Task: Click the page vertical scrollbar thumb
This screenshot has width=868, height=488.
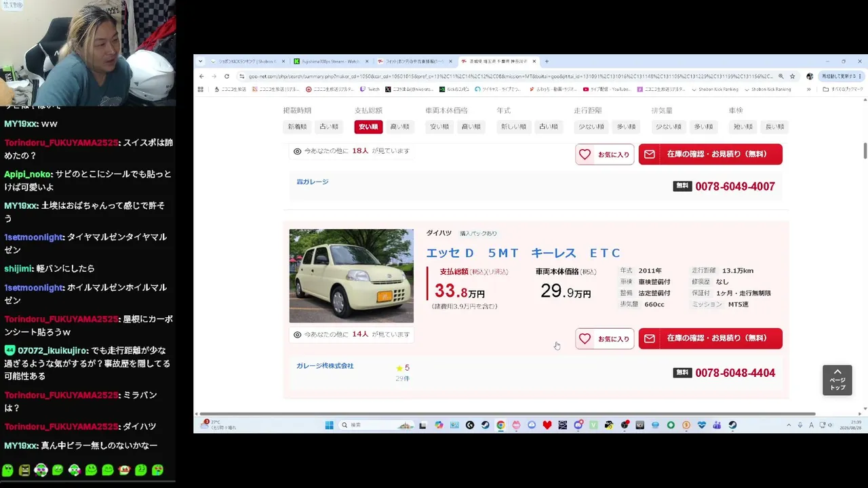Action: 865,151
